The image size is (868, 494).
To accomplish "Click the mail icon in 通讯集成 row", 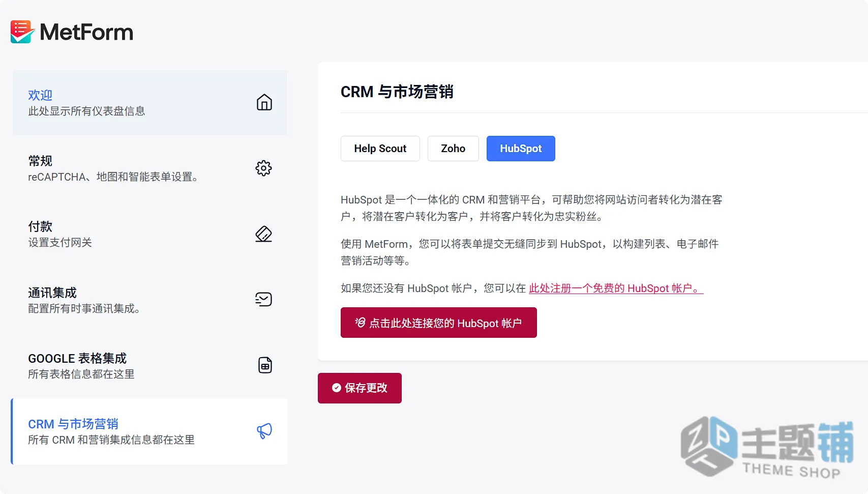I will point(263,299).
